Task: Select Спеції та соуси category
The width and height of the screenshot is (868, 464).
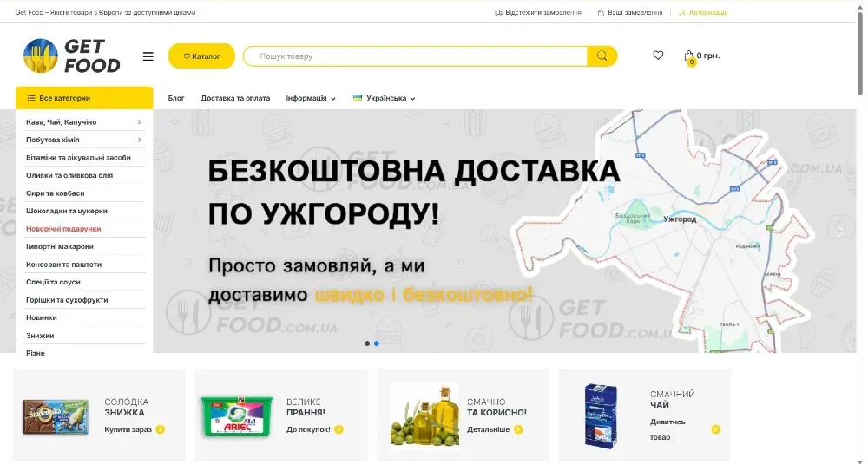Action: pos(53,282)
